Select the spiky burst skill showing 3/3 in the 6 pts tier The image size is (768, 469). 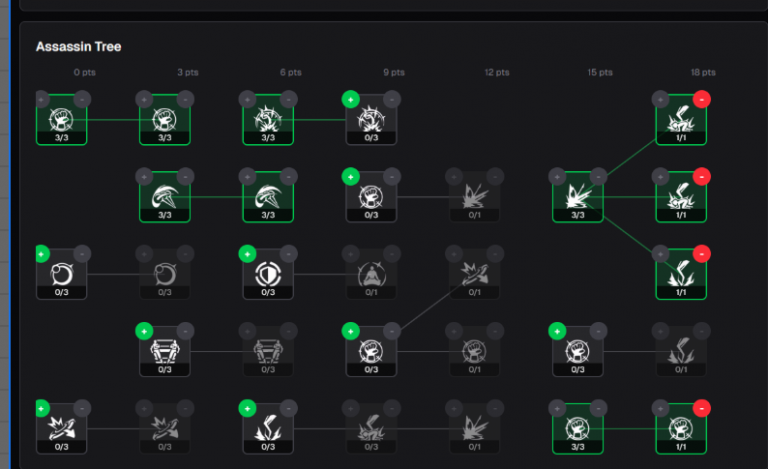pos(268,119)
